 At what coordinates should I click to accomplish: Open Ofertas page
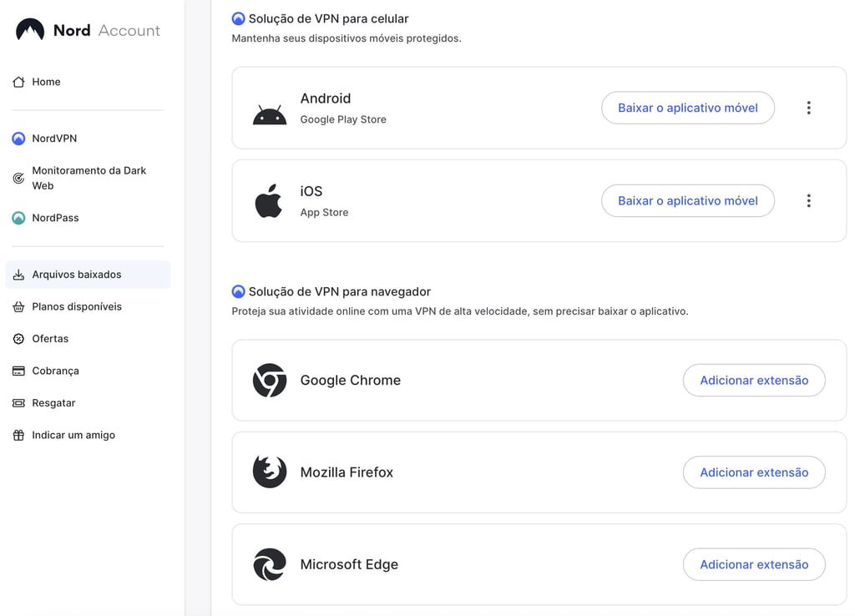pos(88,339)
